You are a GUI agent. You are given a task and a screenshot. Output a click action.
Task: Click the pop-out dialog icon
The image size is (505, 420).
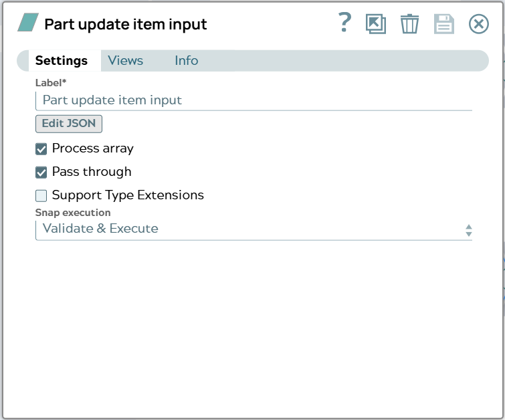[376, 24]
